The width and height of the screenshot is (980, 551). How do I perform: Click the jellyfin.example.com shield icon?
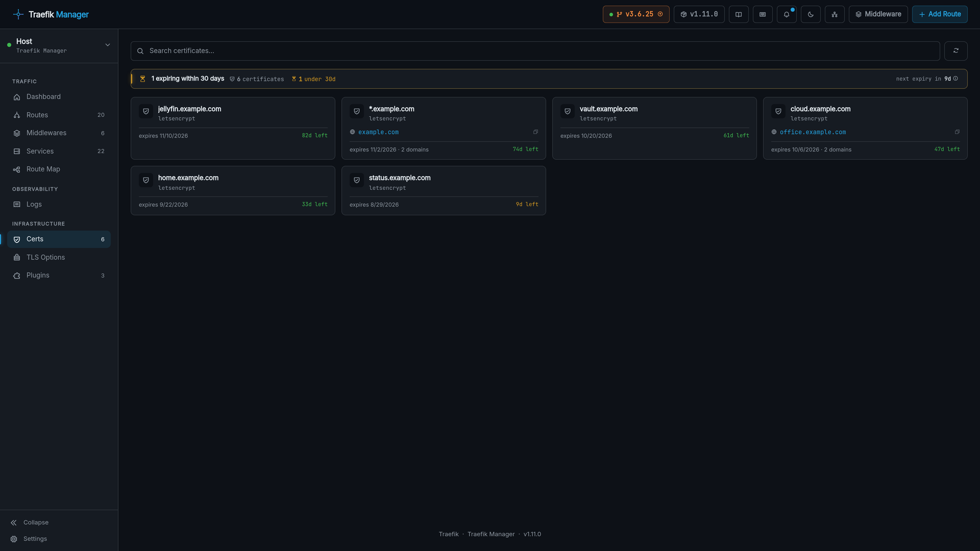click(146, 111)
